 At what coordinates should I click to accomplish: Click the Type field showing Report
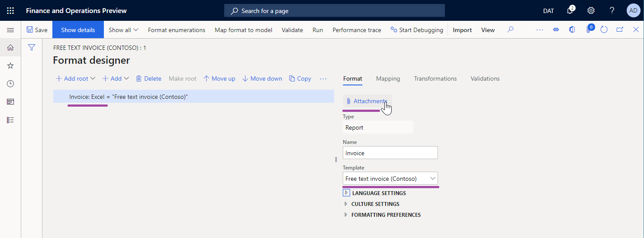378,127
